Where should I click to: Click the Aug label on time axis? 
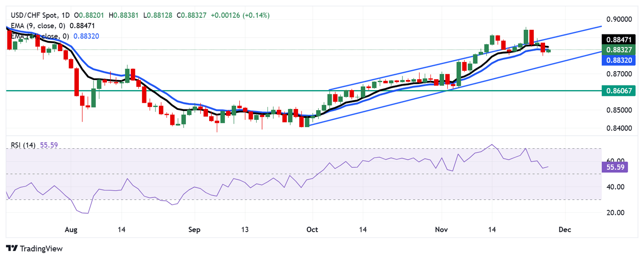click(71, 230)
